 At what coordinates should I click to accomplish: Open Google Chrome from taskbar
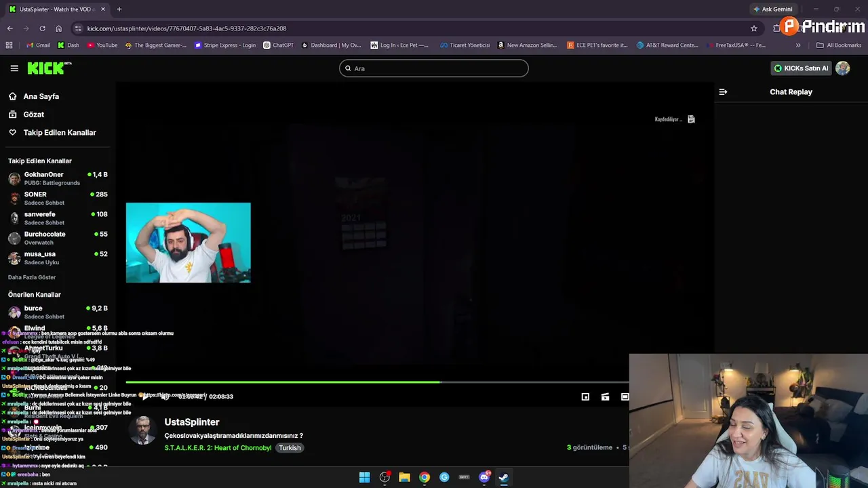pyautogui.click(x=424, y=477)
